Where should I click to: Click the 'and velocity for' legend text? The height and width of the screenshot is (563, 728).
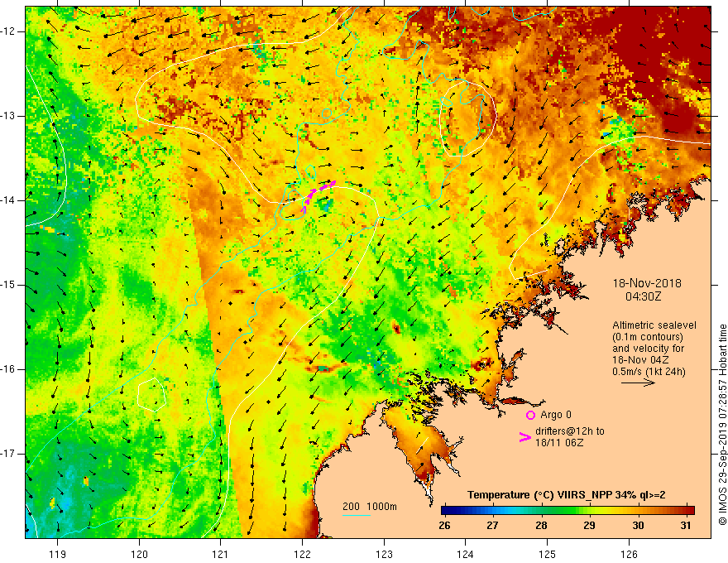(x=648, y=349)
